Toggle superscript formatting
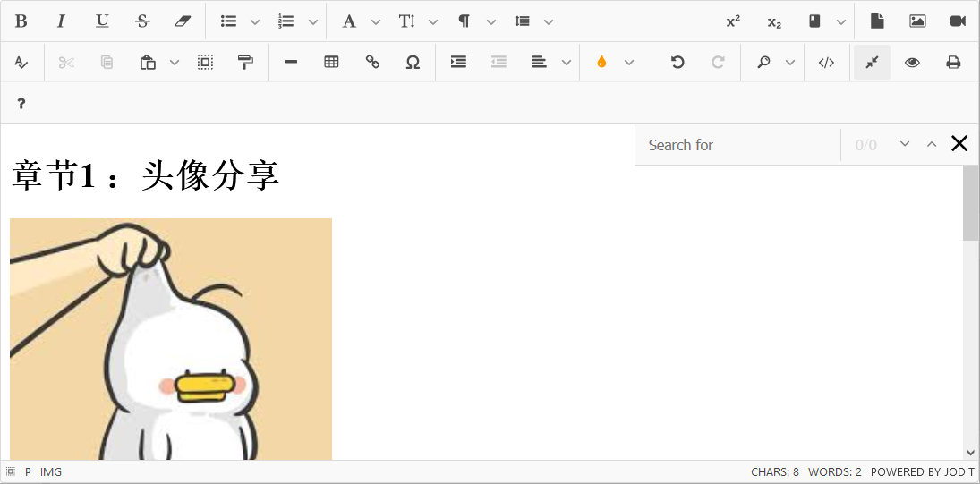 coord(734,21)
